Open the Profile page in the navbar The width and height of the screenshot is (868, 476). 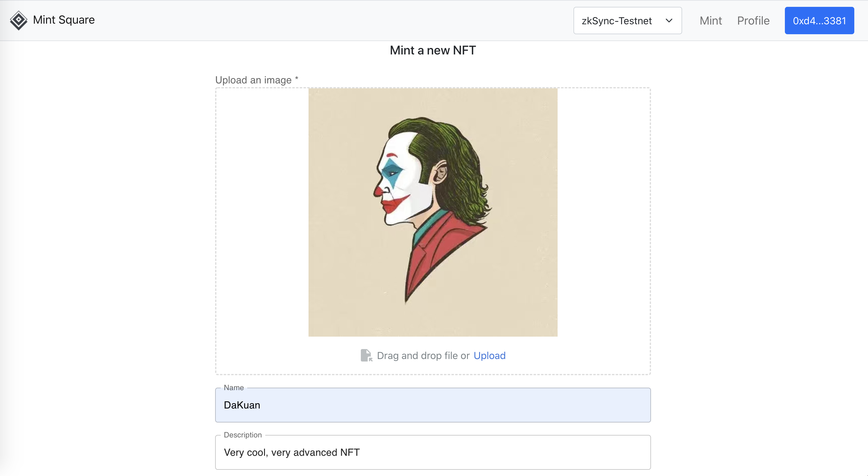click(753, 21)
